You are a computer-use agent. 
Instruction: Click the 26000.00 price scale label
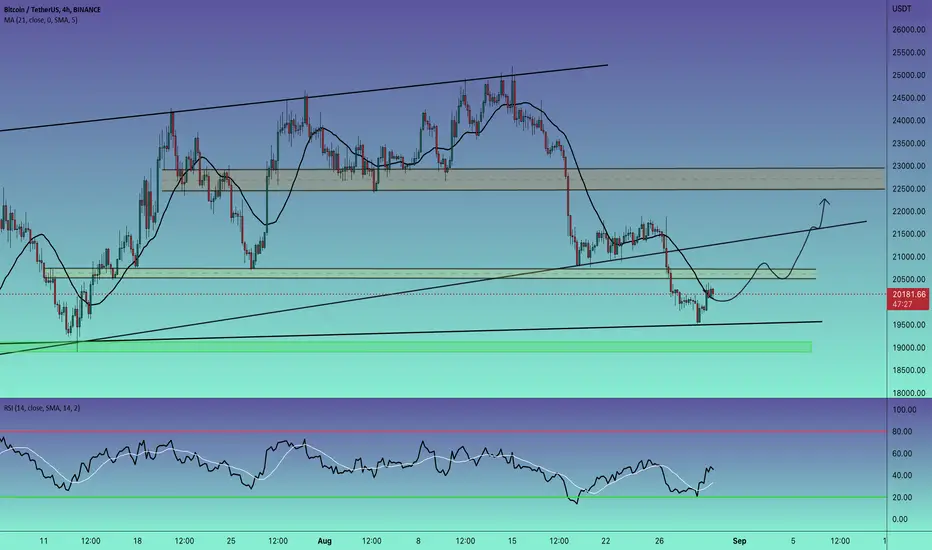click(x=909, y=30)
